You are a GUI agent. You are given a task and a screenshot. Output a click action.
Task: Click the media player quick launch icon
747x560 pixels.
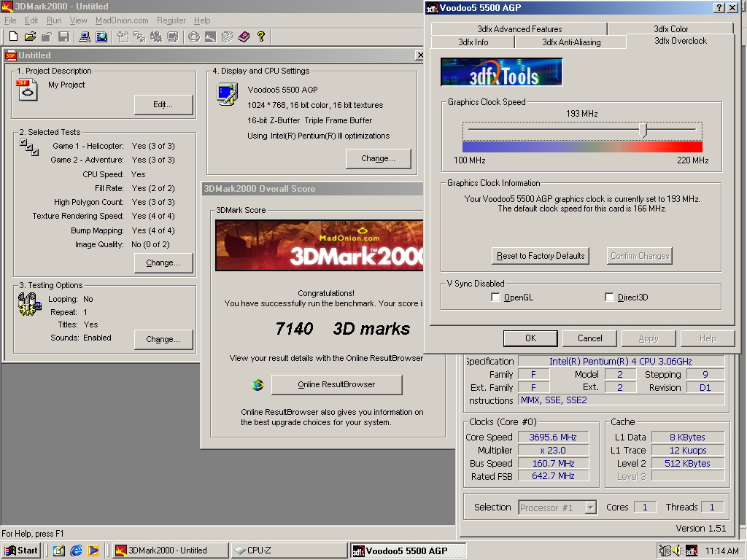pyautogui.click(x=93, y=551)
